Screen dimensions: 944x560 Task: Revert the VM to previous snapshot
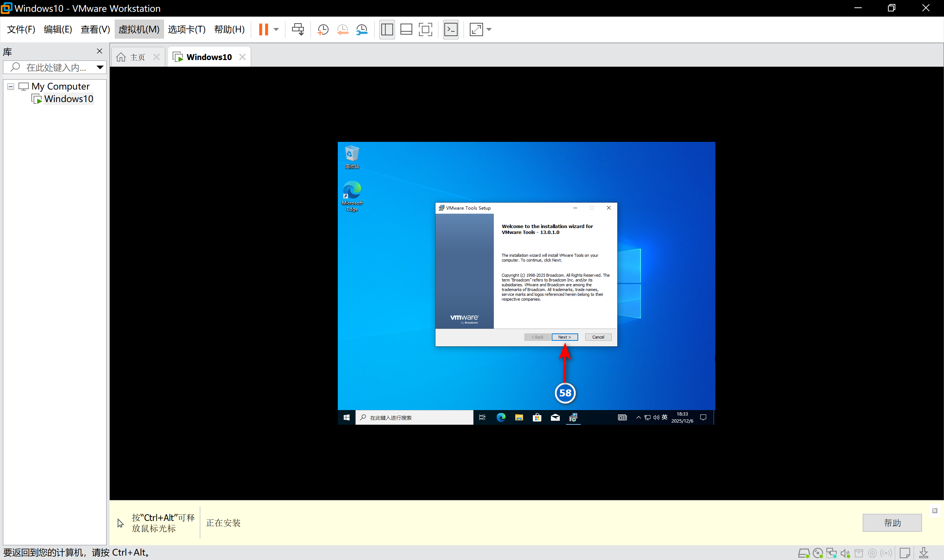point(343,29)
